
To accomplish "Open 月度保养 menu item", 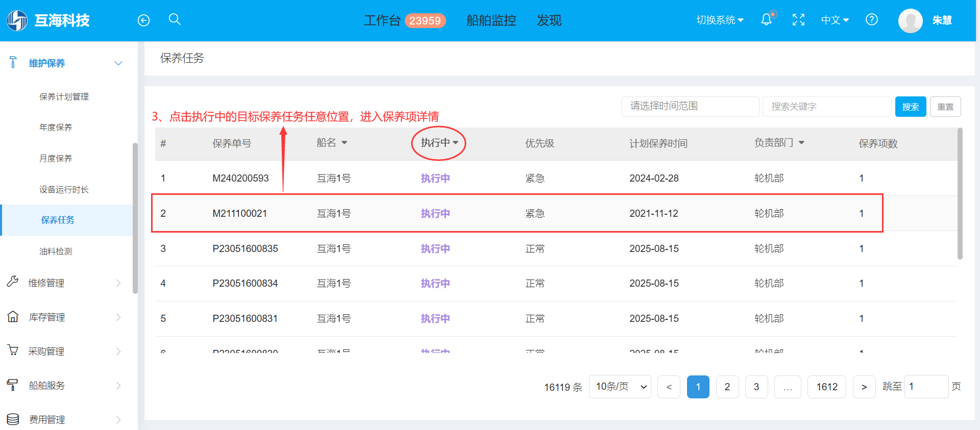I will click(x=56, y=158).
